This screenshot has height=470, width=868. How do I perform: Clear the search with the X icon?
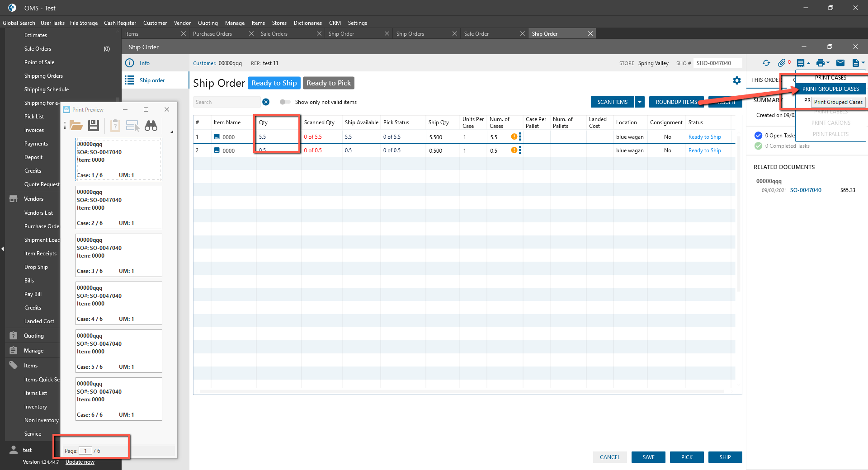coord(266,102)
